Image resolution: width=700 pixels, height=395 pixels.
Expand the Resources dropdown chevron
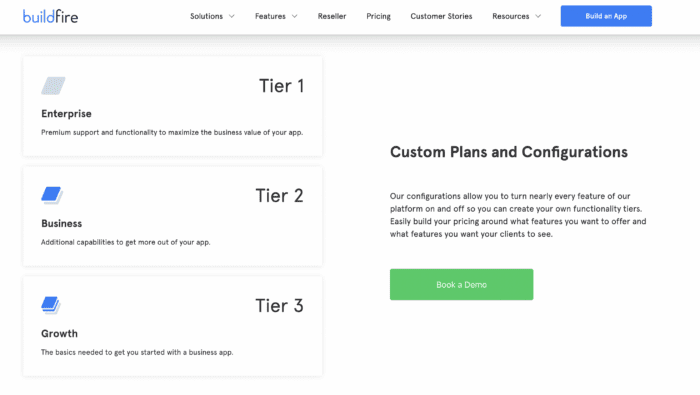[538, 16]
